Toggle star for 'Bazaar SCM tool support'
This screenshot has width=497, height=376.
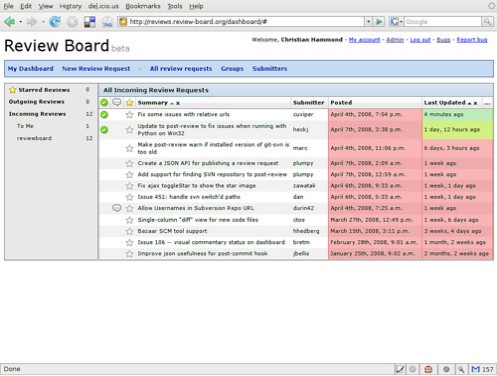[x=129, y=231]
